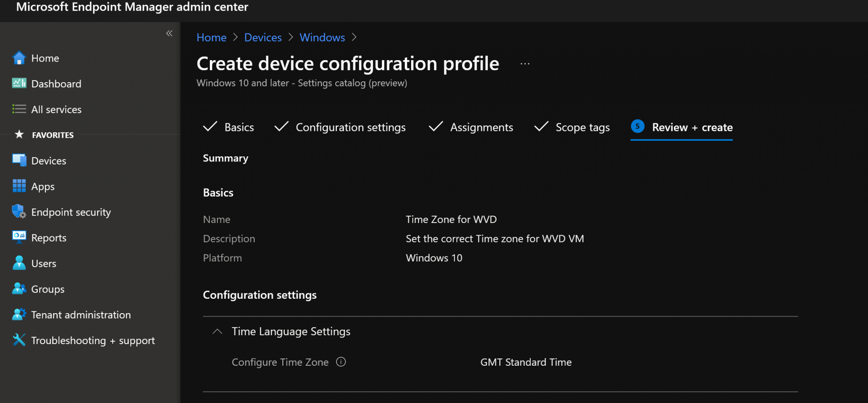Click the All services list icon
The width and height of the screenshot is (868, 403).
click(x=19, y=109)
